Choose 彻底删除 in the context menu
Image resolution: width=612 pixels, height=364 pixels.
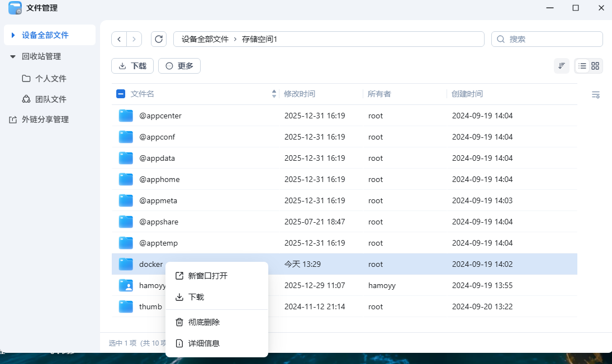(217, 322)
